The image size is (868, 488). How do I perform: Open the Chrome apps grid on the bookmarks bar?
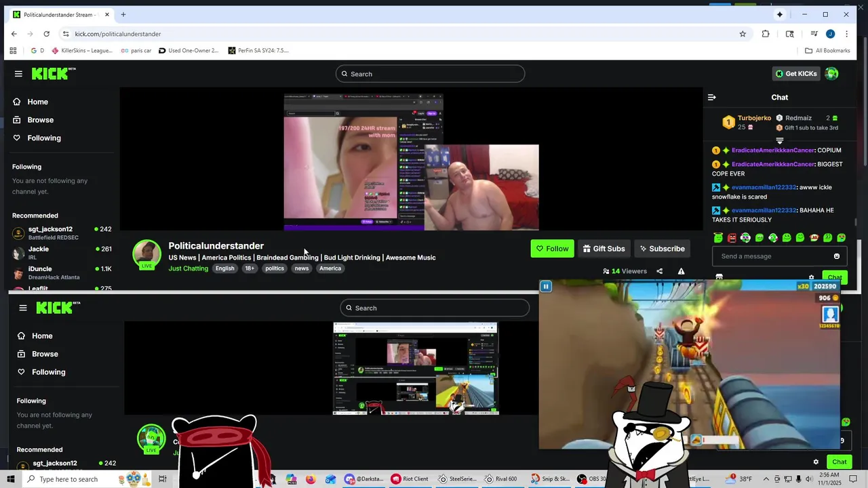click(13, 50)
